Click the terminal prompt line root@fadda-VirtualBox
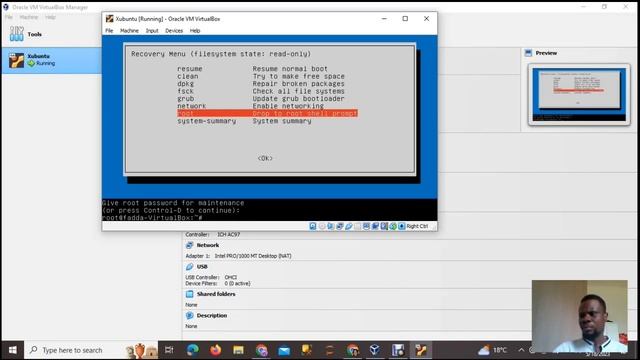Screen dimensions: 640x360 point(152,218)
